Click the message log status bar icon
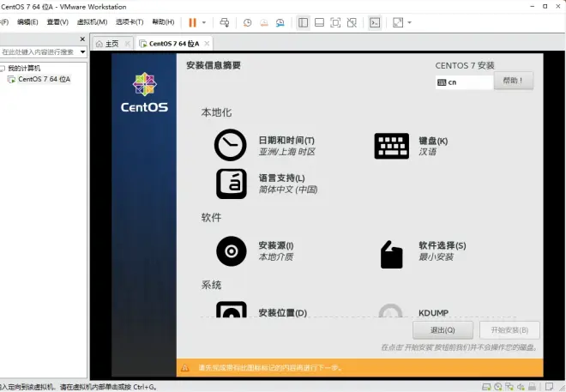This screenshot has width=566, height=392. [x=550, y=387]
